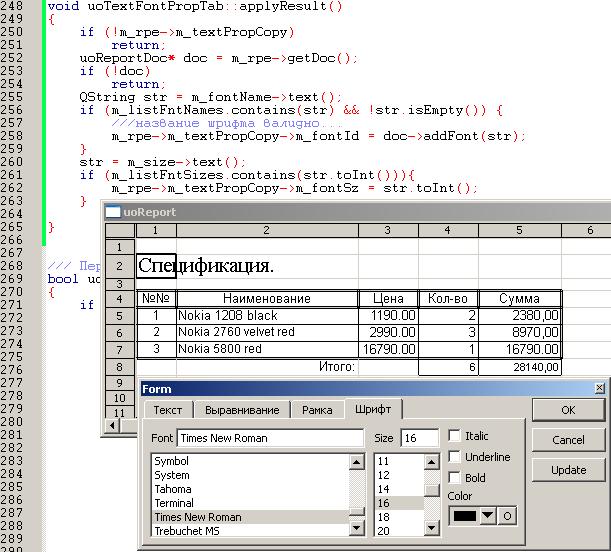611x552 pixels.
Task: Close the Form dialog
Action: point(599,388)
